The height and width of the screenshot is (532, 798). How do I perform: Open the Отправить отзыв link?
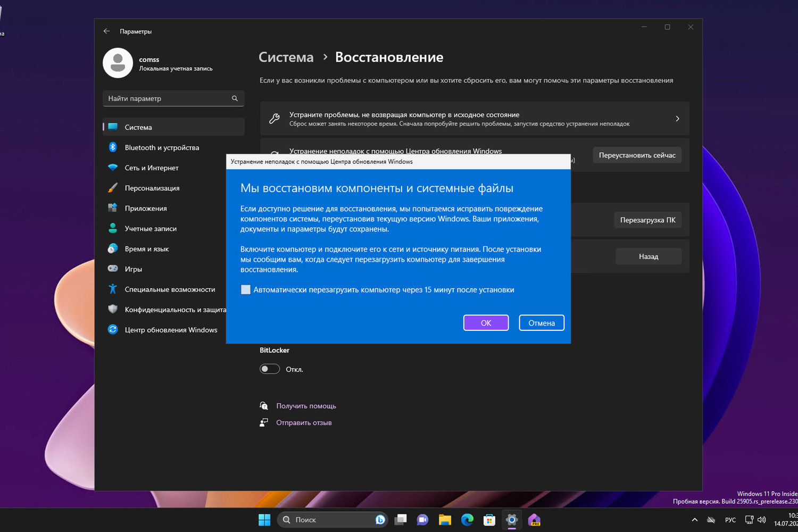click(304, 422)
